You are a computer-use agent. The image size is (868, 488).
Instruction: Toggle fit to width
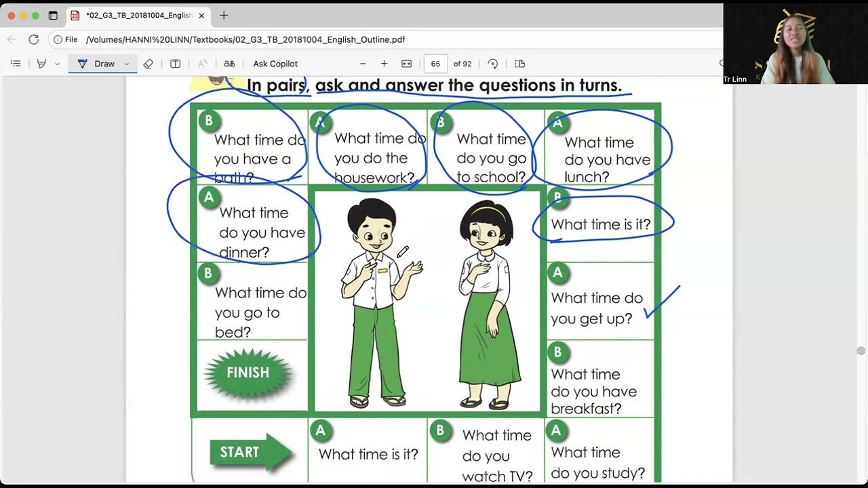click(406, 64)
